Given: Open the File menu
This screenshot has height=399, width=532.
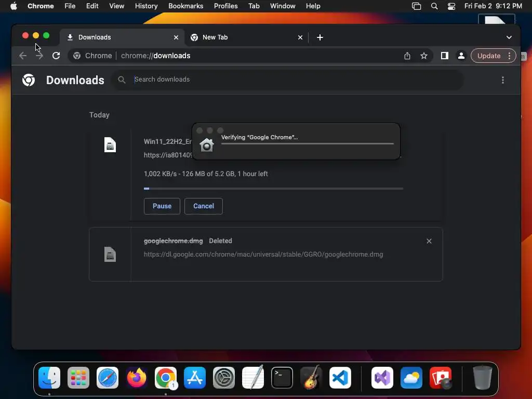Looking at the screenshot, I should point(70,6).
